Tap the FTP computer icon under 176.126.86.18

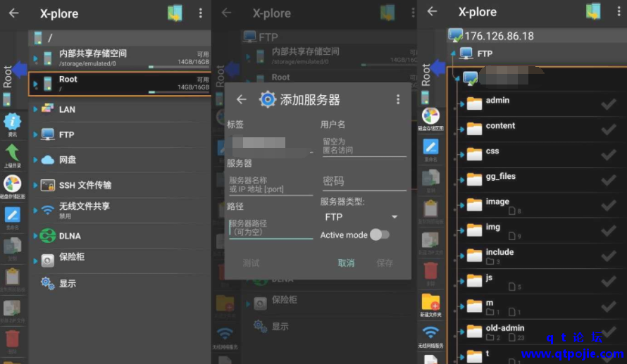pyautogui.click(x=466, y=54)
